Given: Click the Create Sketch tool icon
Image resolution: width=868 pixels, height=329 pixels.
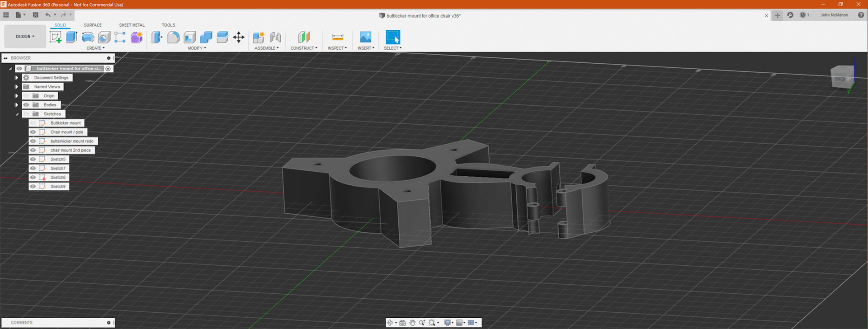Looking at the screenshot, I should click(56, 37).
